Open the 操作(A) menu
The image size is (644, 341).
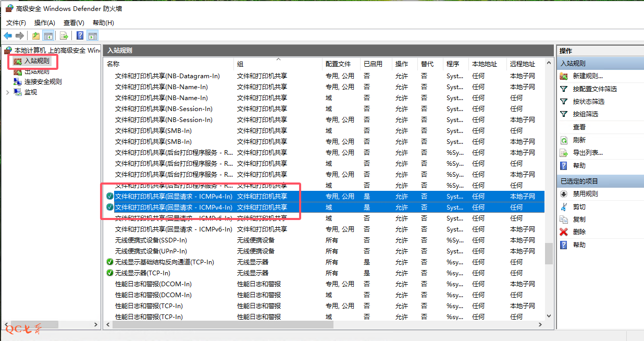pos(44,23)
